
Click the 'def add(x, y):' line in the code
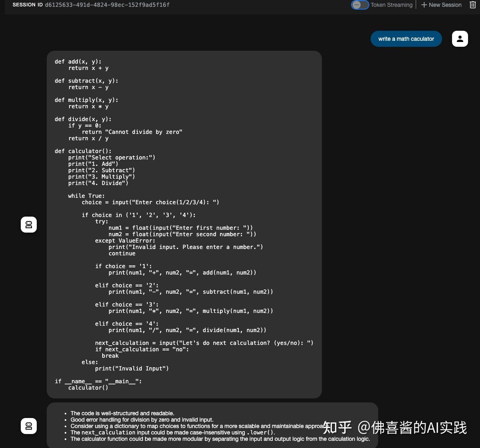point(78,62)
